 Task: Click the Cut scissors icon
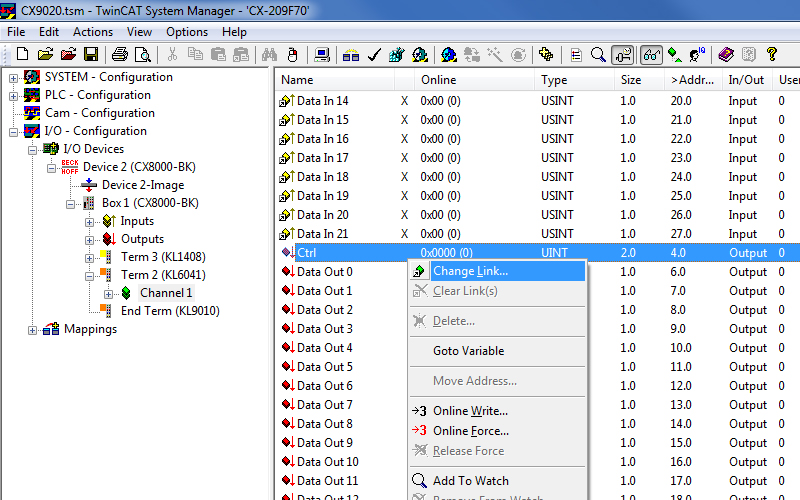172,54
